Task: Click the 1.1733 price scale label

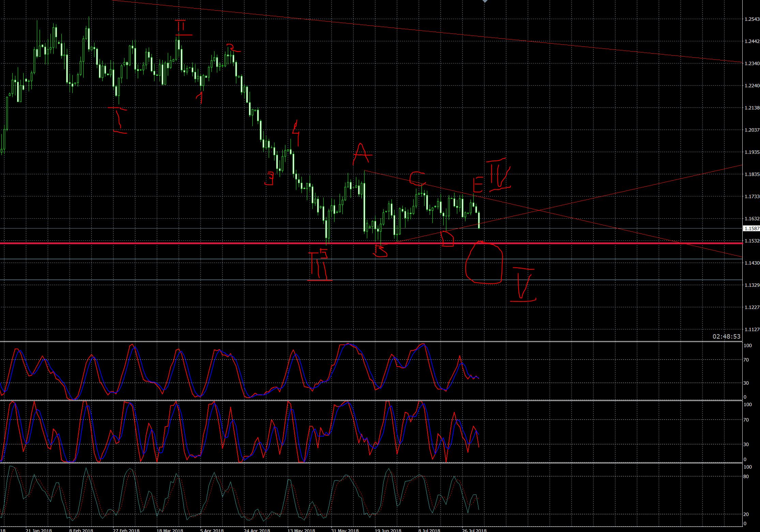Action: click(x=752, y=197)
